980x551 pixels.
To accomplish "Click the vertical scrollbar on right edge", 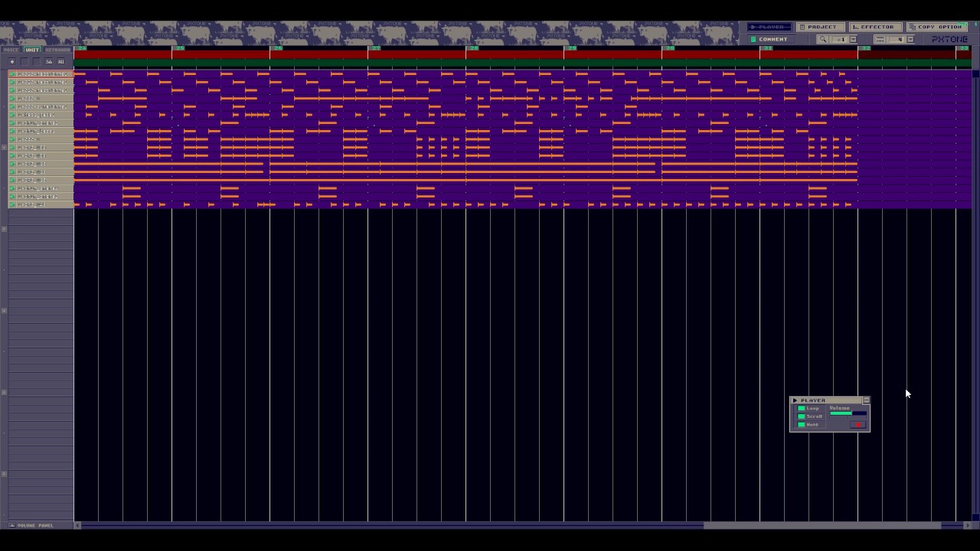I will coord(975,295).
